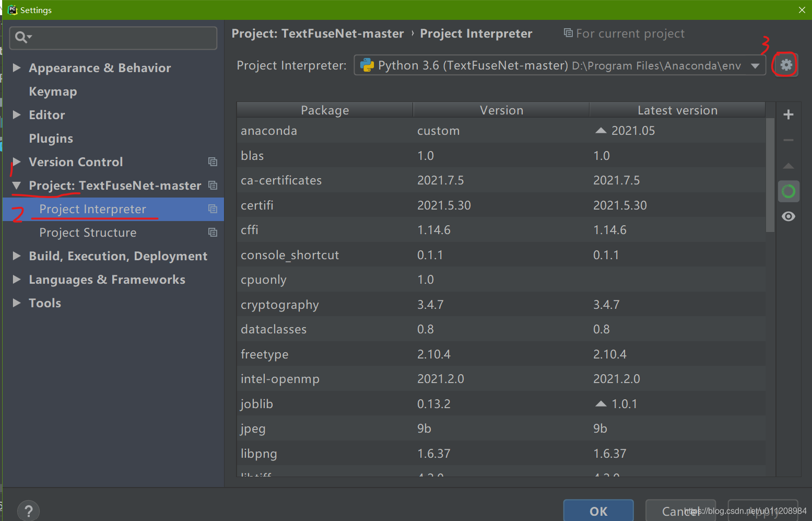Click the package list vertical scrollbar
Image resolution: width=812 pixels, height=521 pixels.
click(770, 175)
